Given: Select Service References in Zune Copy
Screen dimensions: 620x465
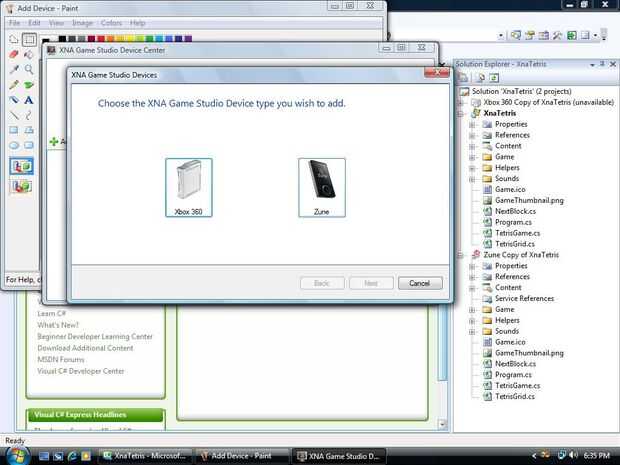Looking at the screenshot, I should [524, 299].
